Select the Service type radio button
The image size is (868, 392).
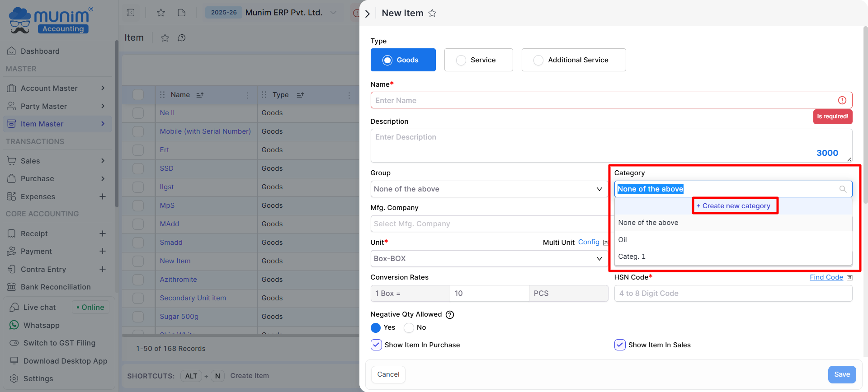click(x=461, y=60)
